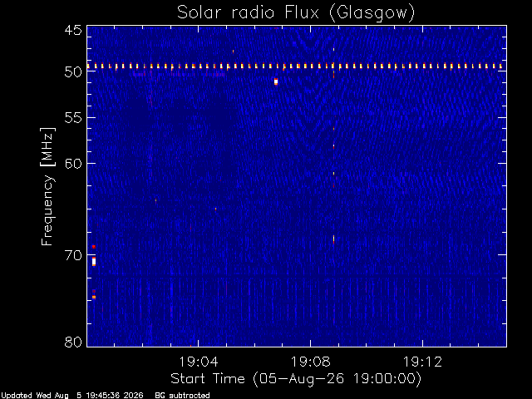The image size is (532, 399).
Task: Click the 'BG subtracted' footer text
Action: click(x=182, y=396)
